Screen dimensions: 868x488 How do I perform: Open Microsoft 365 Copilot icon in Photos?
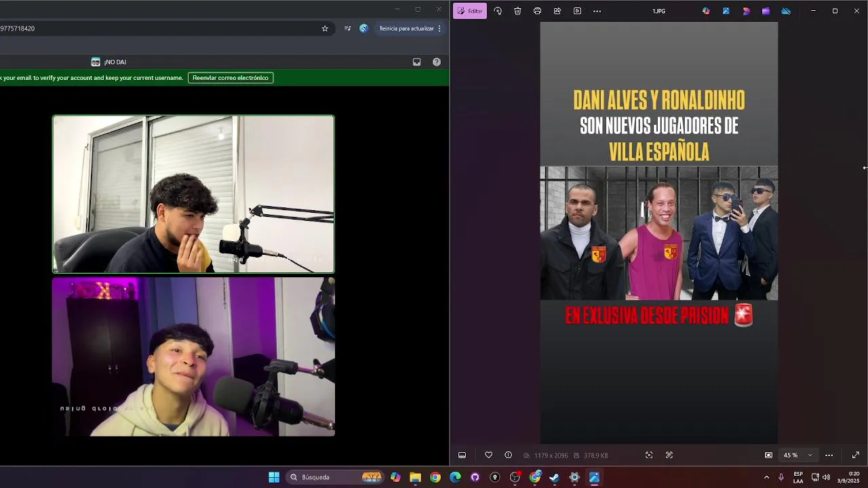pos(706,11)
